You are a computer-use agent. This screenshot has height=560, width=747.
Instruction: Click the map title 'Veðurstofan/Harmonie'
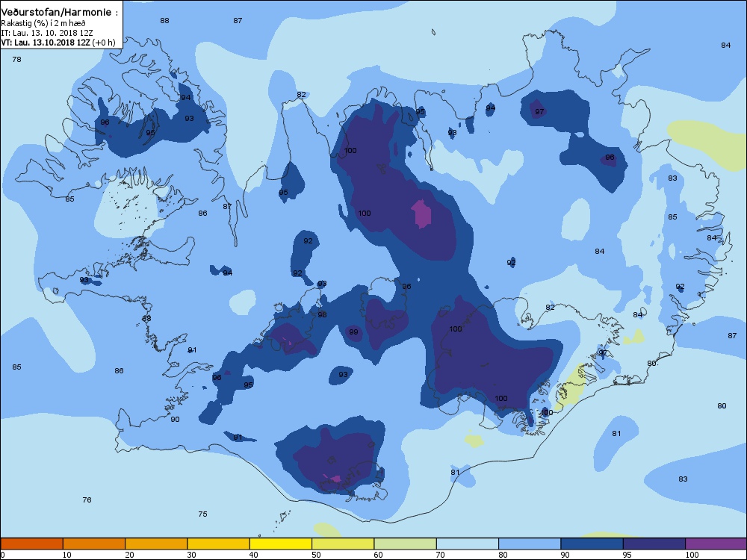pyautogui.click(x=56, y=13)
